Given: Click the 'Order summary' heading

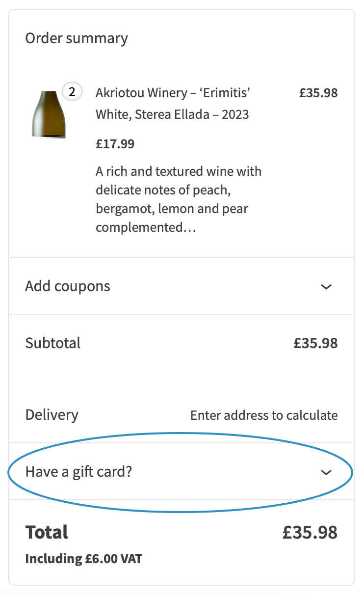Looking at the screenshot, I should [77, 38].
